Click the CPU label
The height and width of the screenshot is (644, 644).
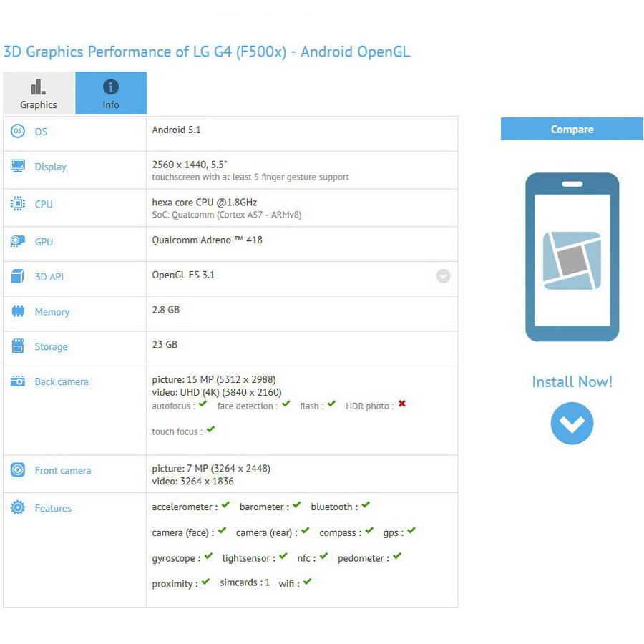44,204
